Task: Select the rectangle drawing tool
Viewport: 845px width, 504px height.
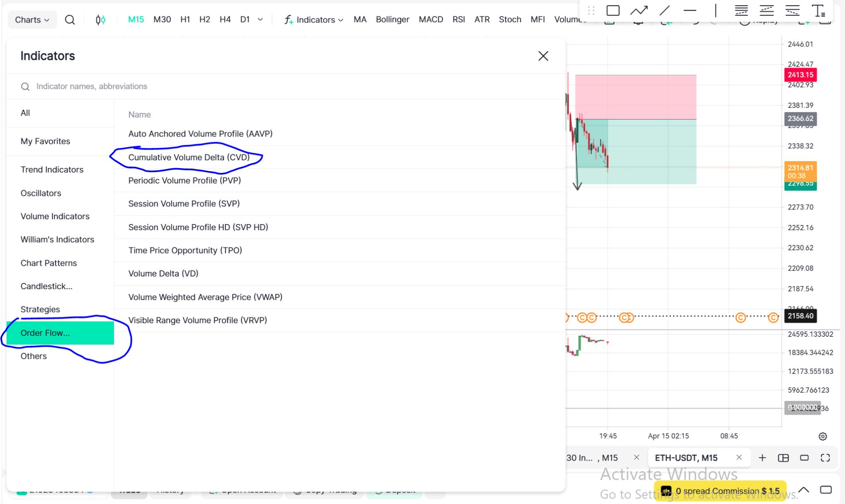Action: (x=613, y=11)
